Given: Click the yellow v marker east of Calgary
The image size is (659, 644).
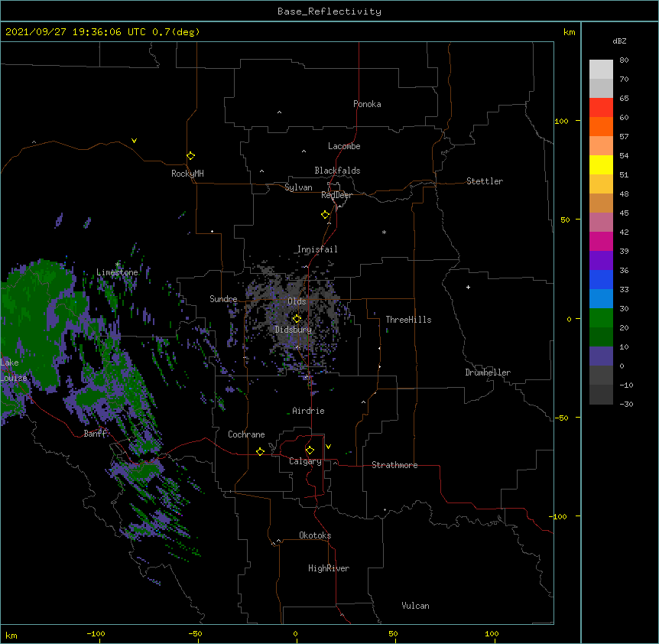Looking at the screenshot, I should (x=328, y=447).
